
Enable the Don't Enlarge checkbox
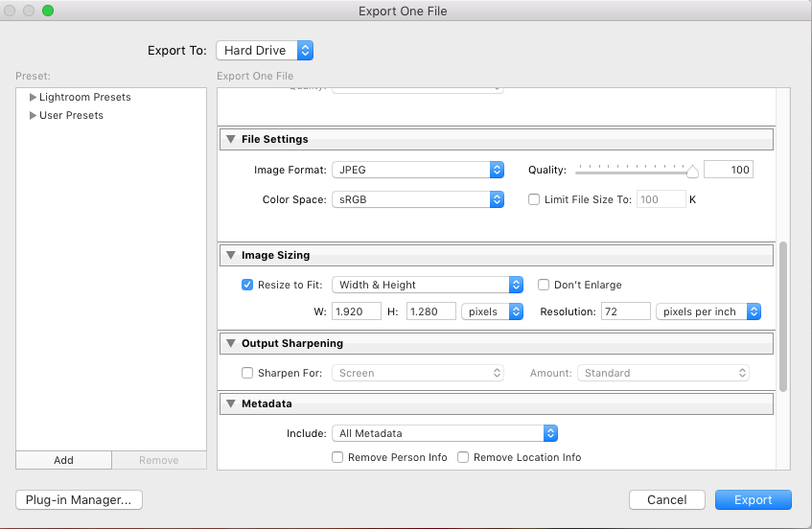click(x=544, y=285)
